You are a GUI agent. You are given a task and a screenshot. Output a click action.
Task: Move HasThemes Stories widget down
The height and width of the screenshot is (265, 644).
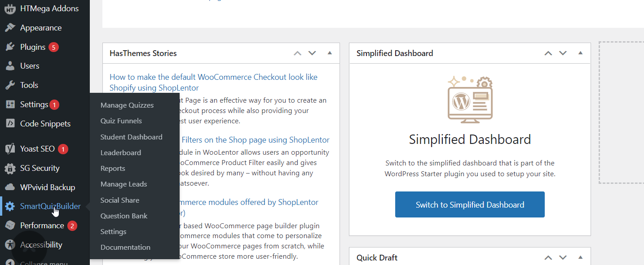pyautogui.click(x=312, y=53)
